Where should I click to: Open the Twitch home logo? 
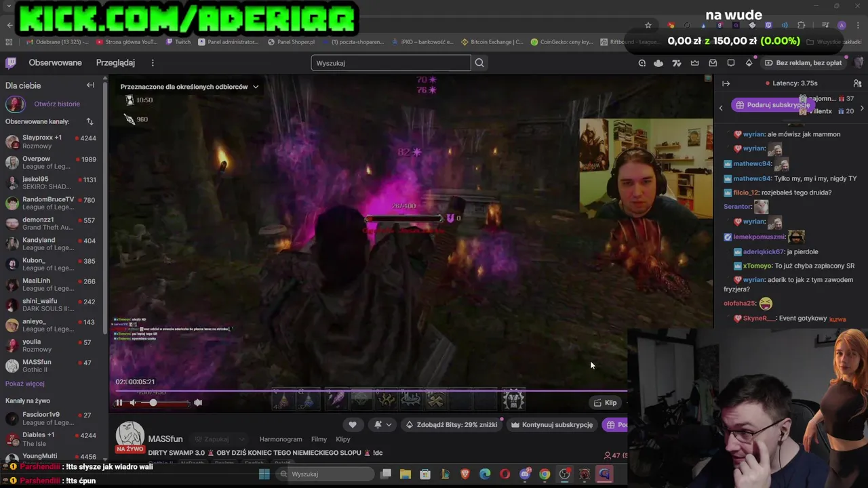click(11, 63)
